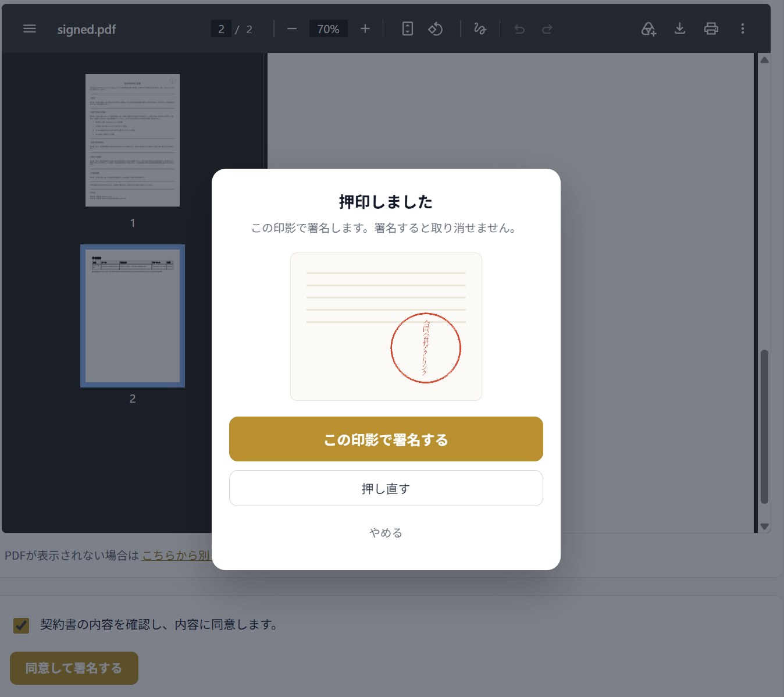
Task: Confirm with この印影で署名する button
Action: pyautogui.click(x=386, y=439)
